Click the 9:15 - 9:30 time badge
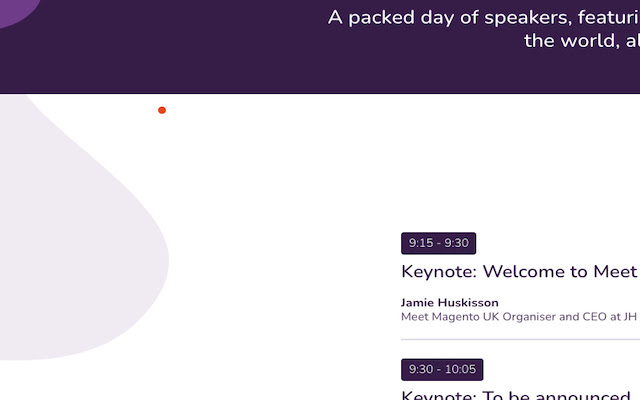The width and height of the screenshot is (640, 400). pyautogui.click(x=438, y=243)
